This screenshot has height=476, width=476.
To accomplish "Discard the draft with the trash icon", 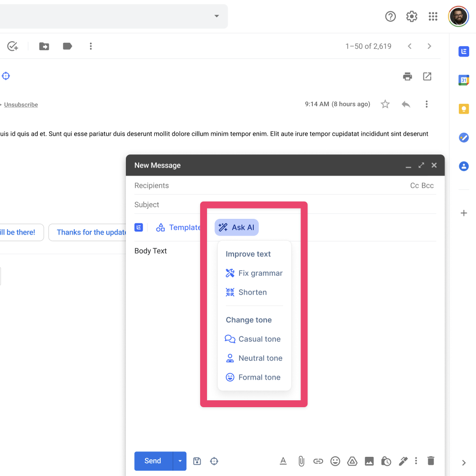I will pos(431,461).
